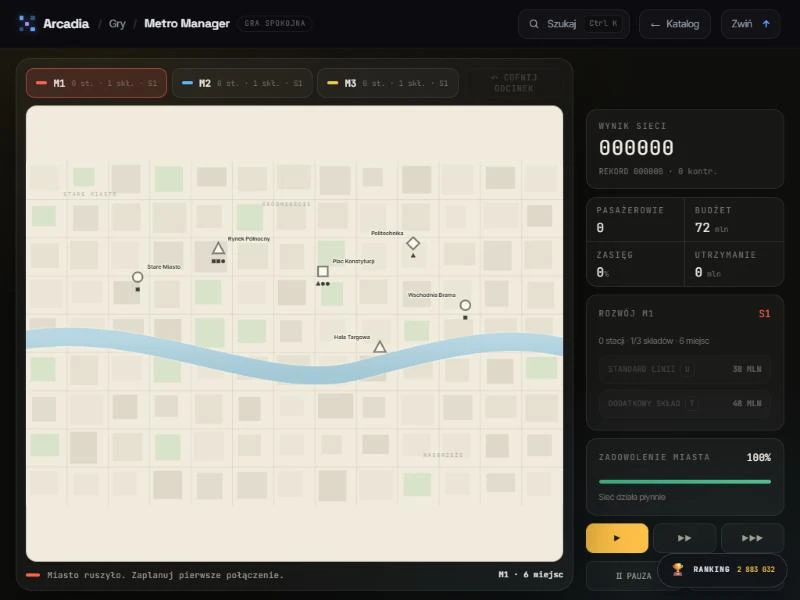The height and width of the screenshot is (600, 800).
Task: Click the Sieć działa płynnie message
Action: pyautogui.click(x=632, y=497)
